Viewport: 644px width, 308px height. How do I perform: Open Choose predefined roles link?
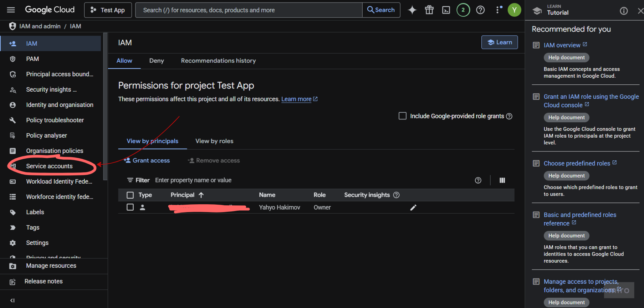(580, 164)
